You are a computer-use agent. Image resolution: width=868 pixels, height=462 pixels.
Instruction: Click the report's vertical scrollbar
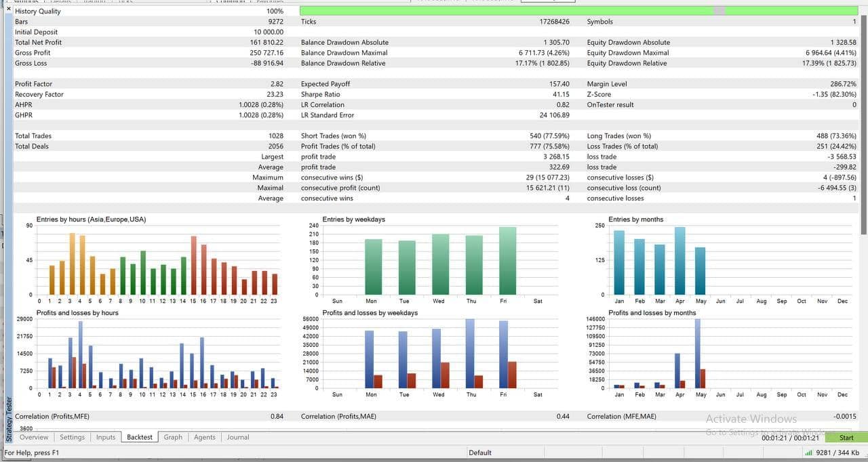(x=864, y=217)
